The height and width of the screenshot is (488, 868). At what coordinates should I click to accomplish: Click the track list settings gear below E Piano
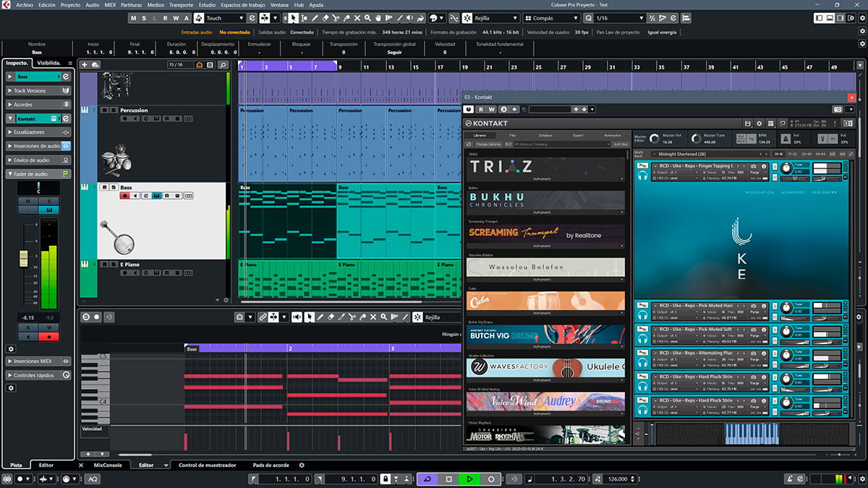click(x=226, y=300)
